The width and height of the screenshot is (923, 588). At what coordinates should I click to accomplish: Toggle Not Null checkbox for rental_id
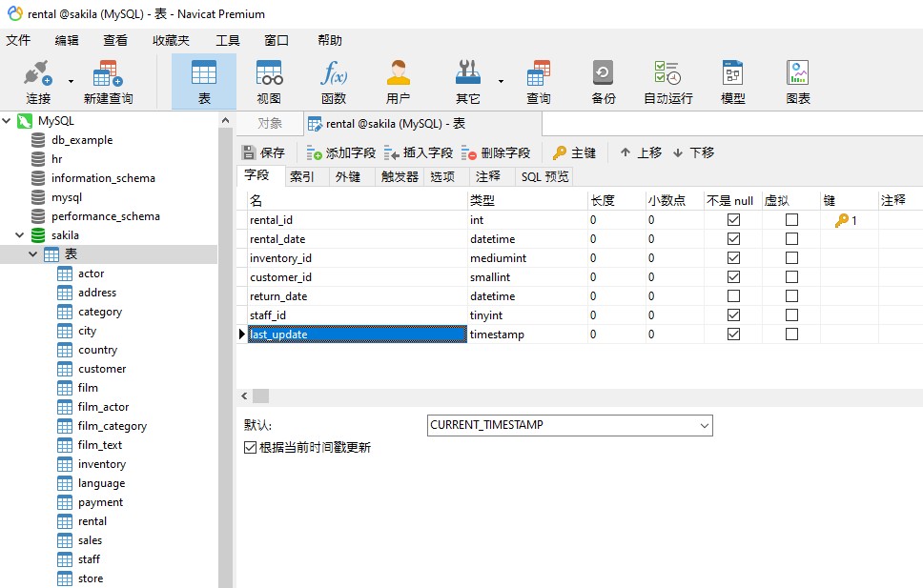733,220
